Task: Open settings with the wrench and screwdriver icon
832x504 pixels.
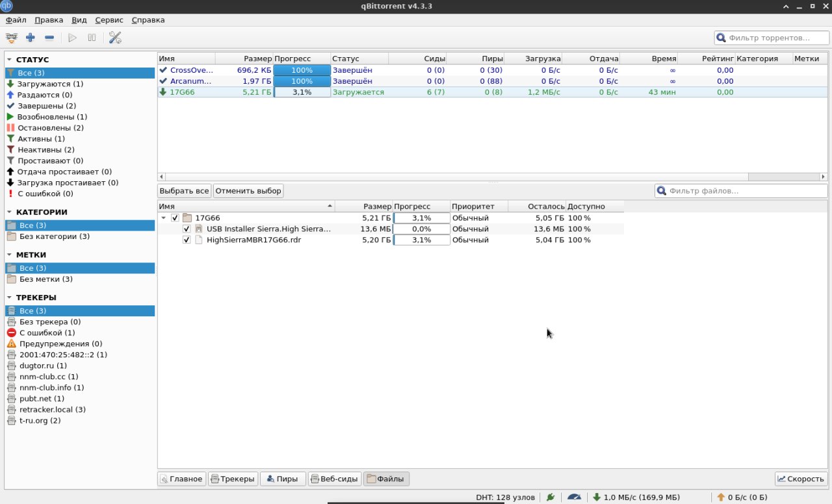Action: (x=115, y=38)
